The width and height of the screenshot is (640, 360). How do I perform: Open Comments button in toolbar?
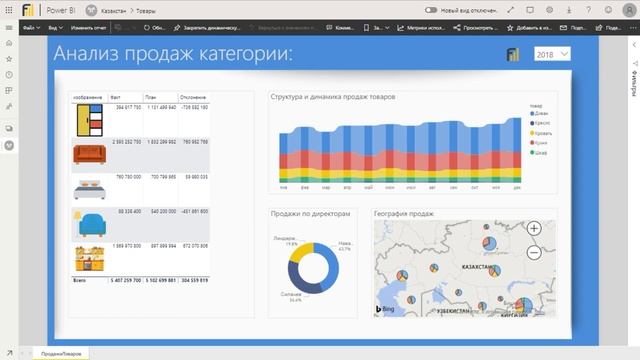click(x=340, y=28)
